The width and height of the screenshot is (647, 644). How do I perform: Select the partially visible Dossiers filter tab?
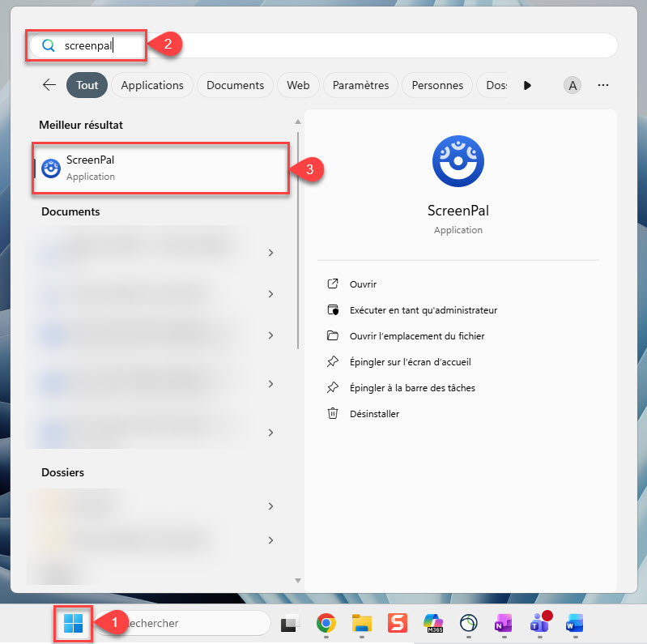[493, 85]
